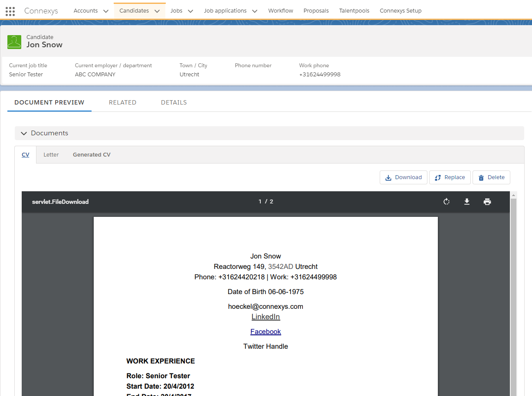Rotate the PDF document clockwise
The height and width of the screenshot is (396, 532).
pyautogui.click(x=447, y=202)
